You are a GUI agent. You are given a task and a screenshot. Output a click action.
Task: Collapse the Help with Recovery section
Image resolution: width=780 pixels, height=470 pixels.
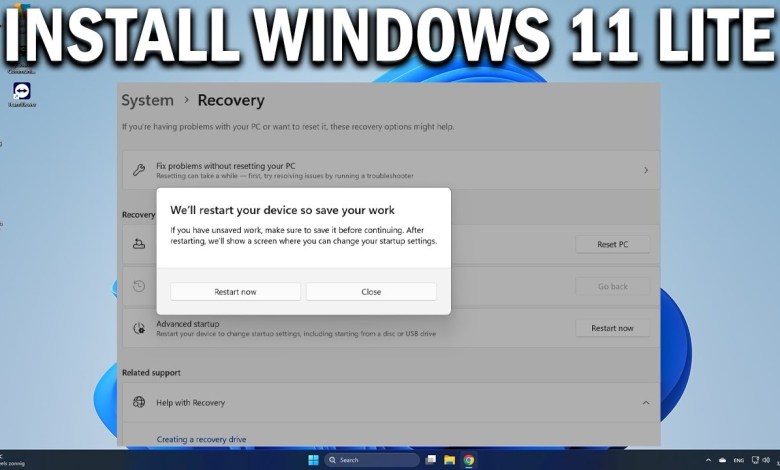(646, 402)
